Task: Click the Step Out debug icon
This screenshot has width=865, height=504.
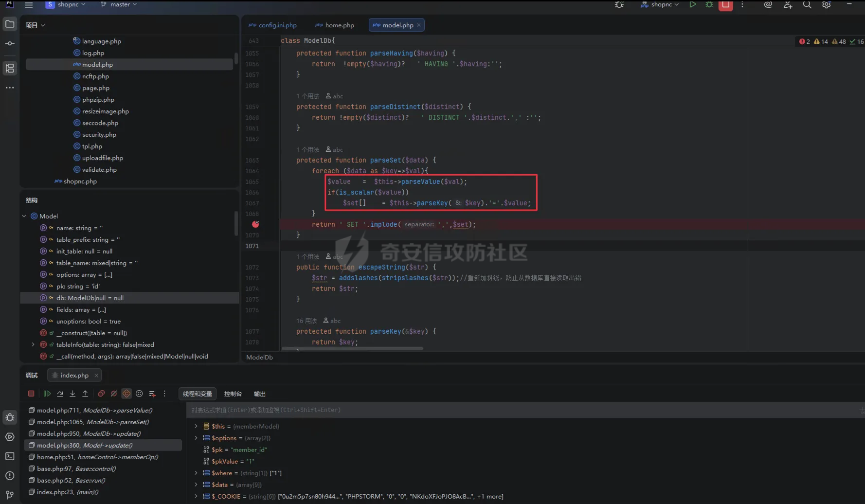Action: pyautogui.click(x=85, y=394)
